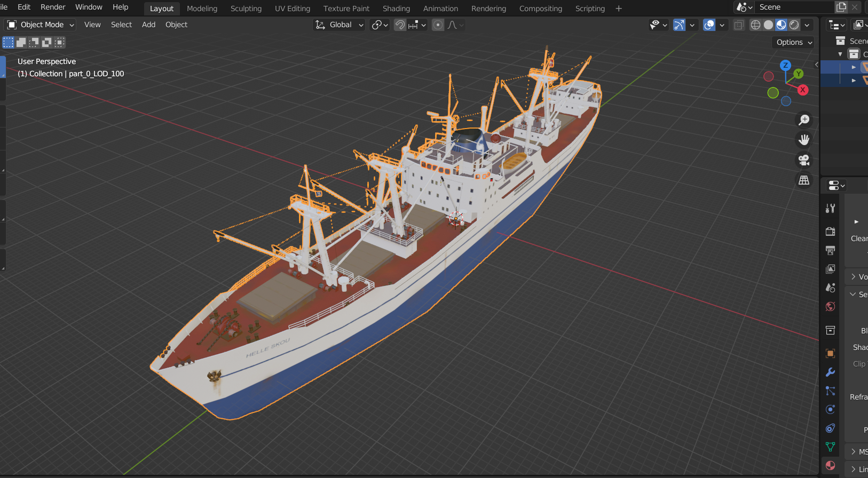The height and width of the screenshot is (478, 868).
Task: Open the viewport Add menu
Action: tap(148, 25)
